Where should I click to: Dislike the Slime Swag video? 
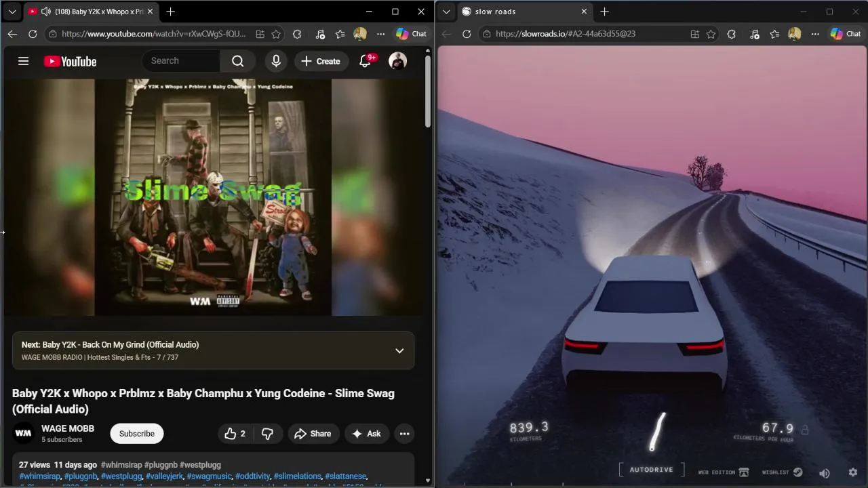pos(267,434)
